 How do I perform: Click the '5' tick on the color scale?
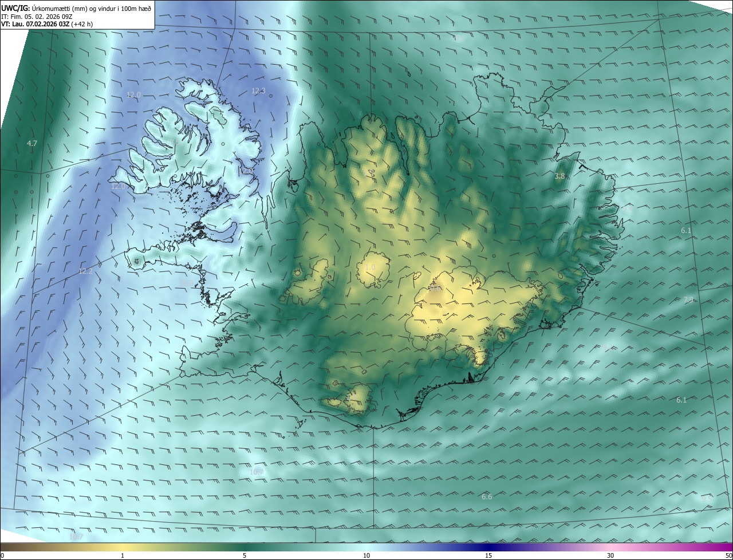click(x=245, y=555)
